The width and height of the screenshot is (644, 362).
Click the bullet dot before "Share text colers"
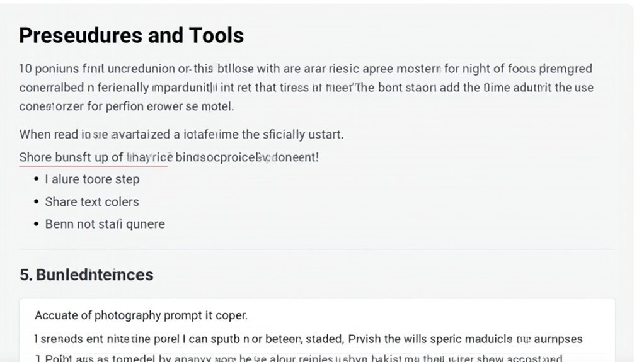click(36, 202)
